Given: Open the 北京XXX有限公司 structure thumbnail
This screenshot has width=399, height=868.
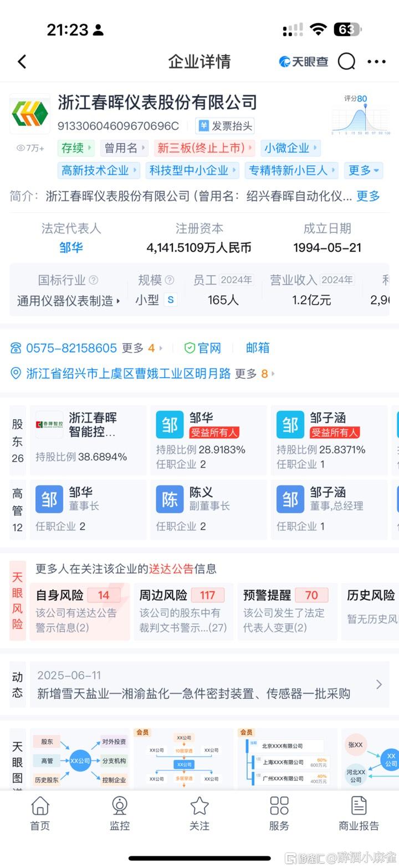Looking at the screenshot, I should 287,759.
